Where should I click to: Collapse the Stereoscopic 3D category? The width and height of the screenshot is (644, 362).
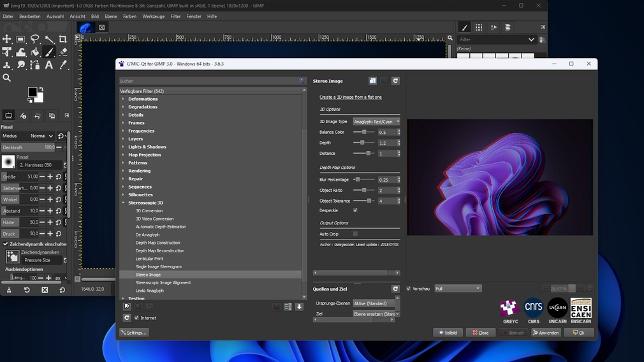coord(123,203)
